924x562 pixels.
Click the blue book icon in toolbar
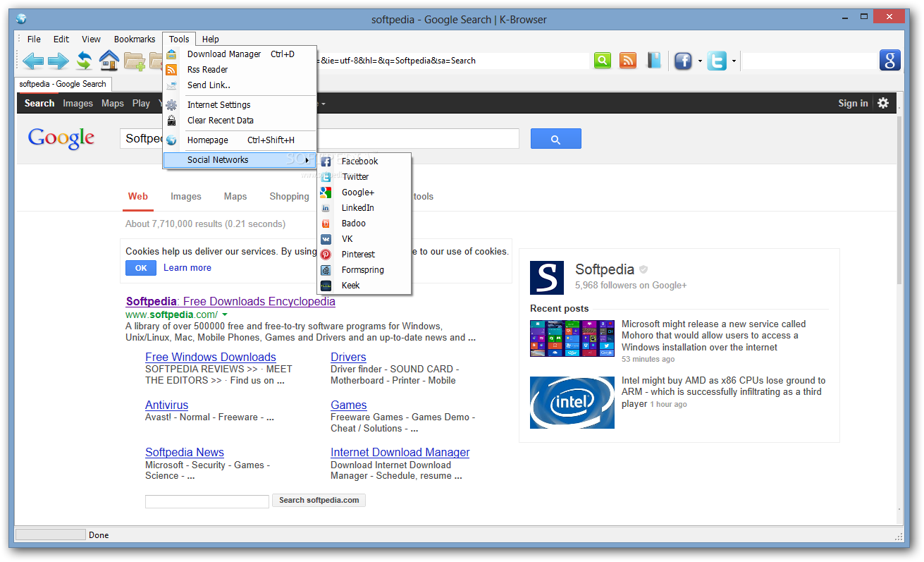point(655,61)
